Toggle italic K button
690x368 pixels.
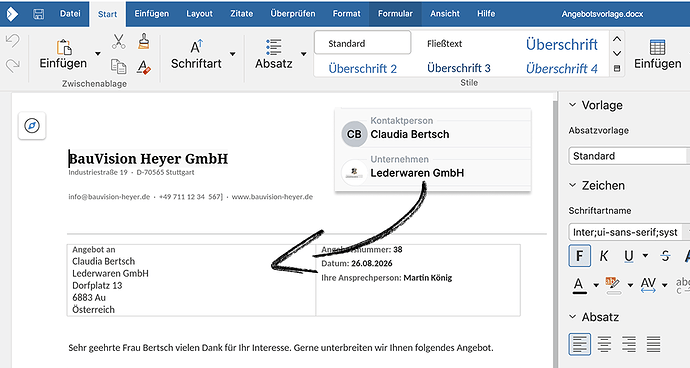coord(604,256)
